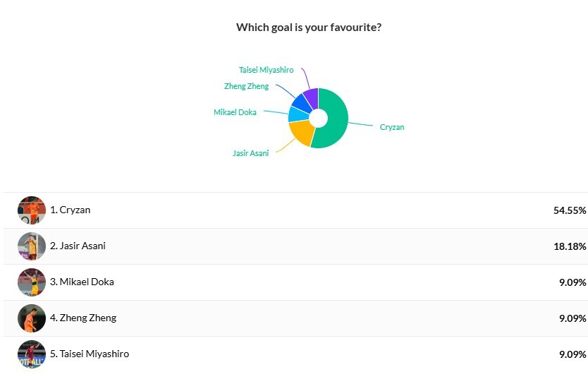This screenshot has height=384, width=588.
Task: Select the light blue Mikael Doka slice
Action: click(298, 114)
